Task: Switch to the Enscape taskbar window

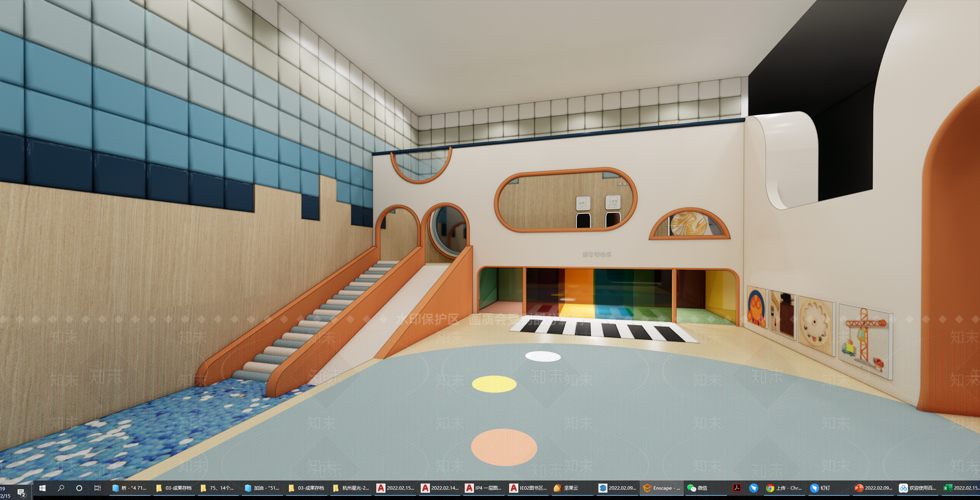Action: click(x=661, y=488)
